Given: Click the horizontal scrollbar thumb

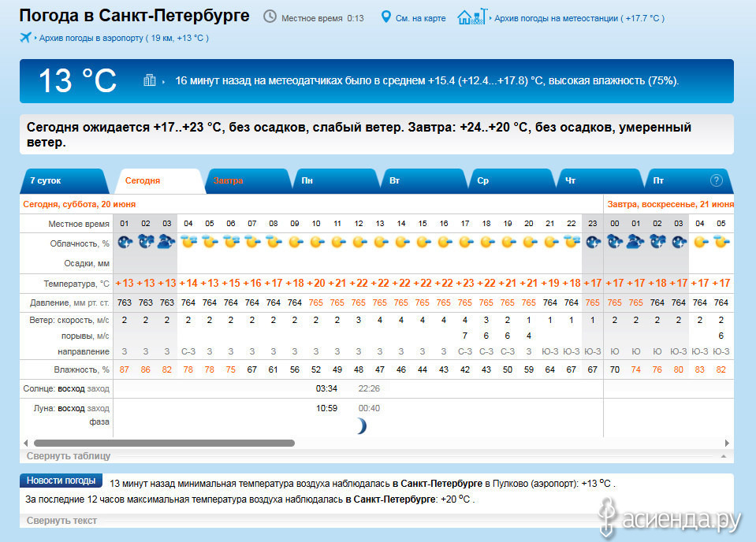Looking at the screenshot, I should pyautogui.click(x=165, y=443).
